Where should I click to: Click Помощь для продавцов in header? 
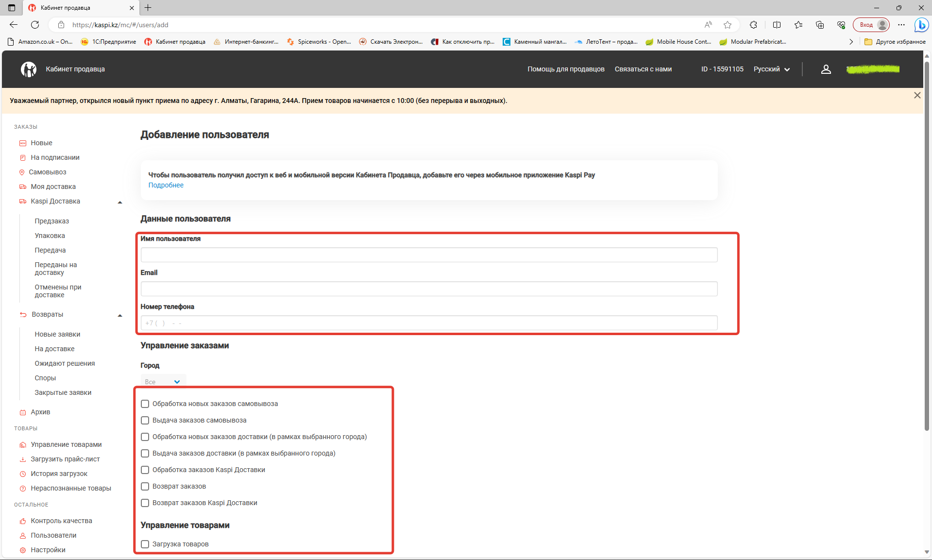[x=566, y=69]
